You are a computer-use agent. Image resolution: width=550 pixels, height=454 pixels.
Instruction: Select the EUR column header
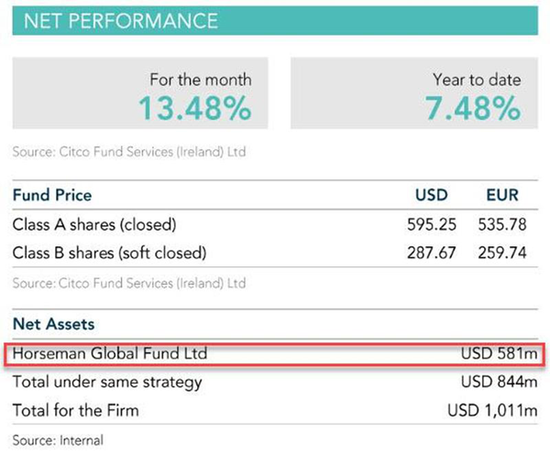(502, 195)
